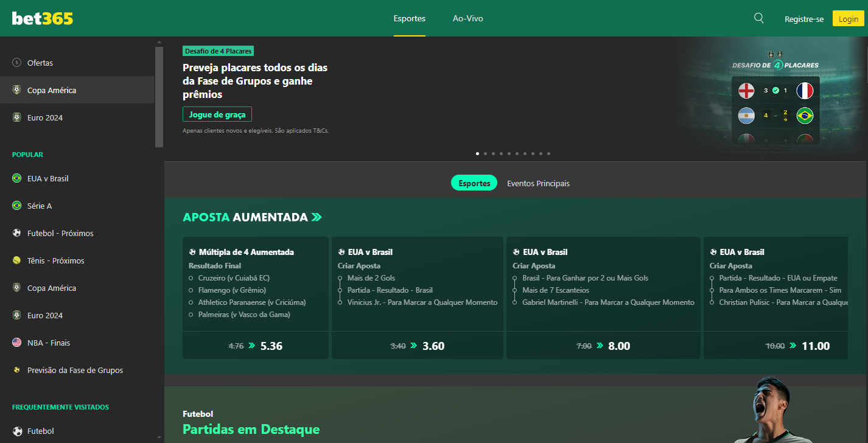Viewport: 868px width, 443px height.
Task: Open Esportes in the top navigation
Action: point(410,18)
